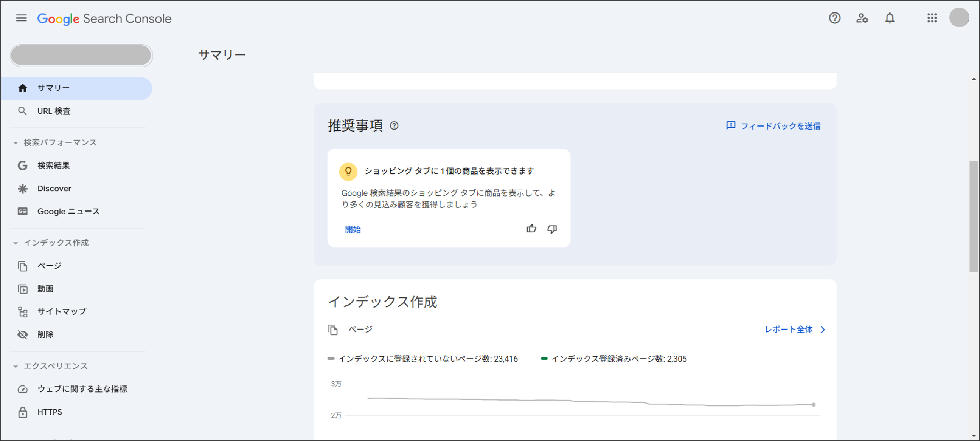Click the sitemap tree icon
980x441 pixels.
[x=22, y=312]
